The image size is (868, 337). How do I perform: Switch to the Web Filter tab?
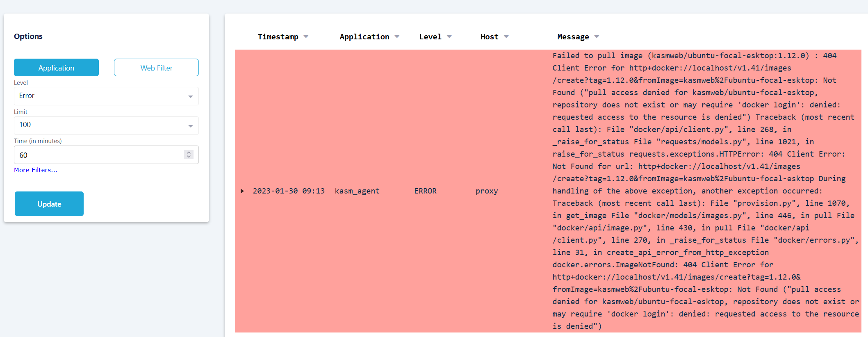[x=156, y=68]
